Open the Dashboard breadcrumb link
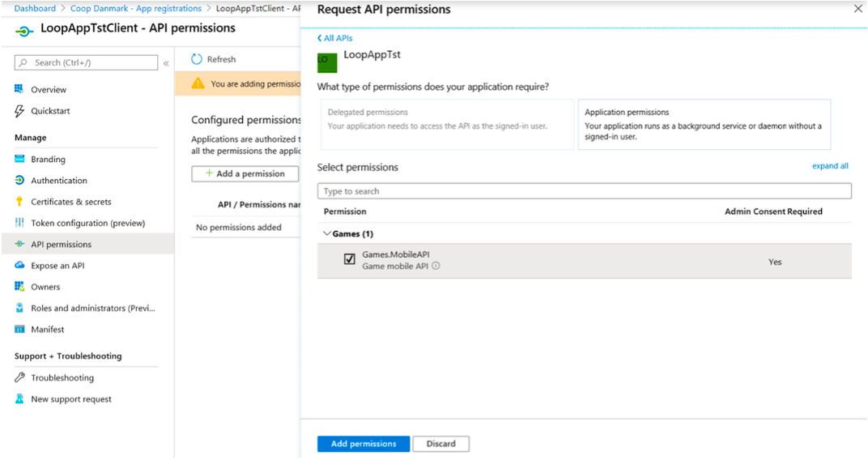Screen dimensions: 868x461 point(35,8)
